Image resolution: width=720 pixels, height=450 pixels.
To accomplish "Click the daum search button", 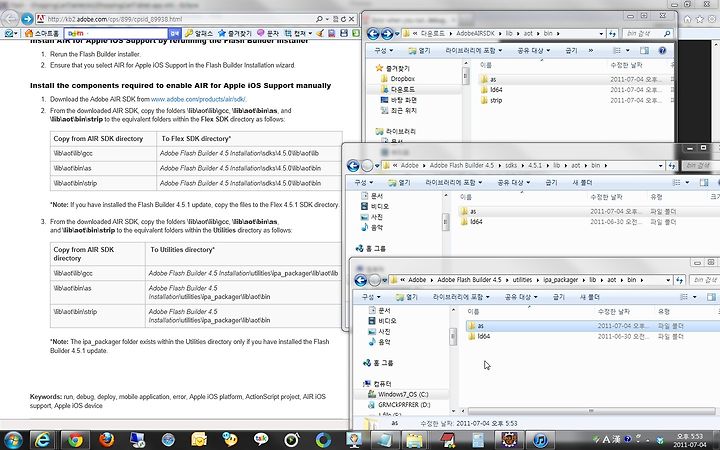I will tap(174, 33).
